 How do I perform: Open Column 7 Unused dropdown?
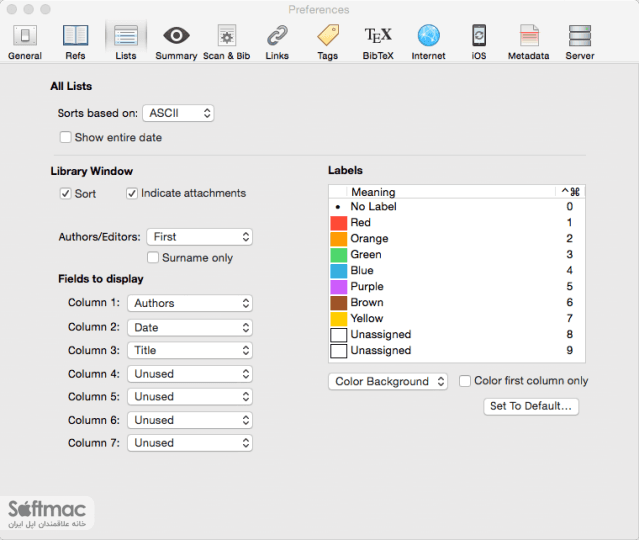click(190, 443)
